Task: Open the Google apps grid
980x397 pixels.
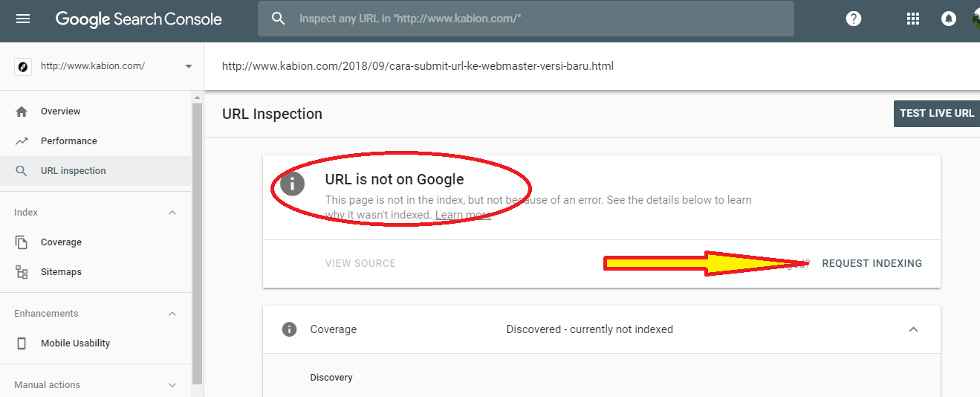Action: [913, 19]
